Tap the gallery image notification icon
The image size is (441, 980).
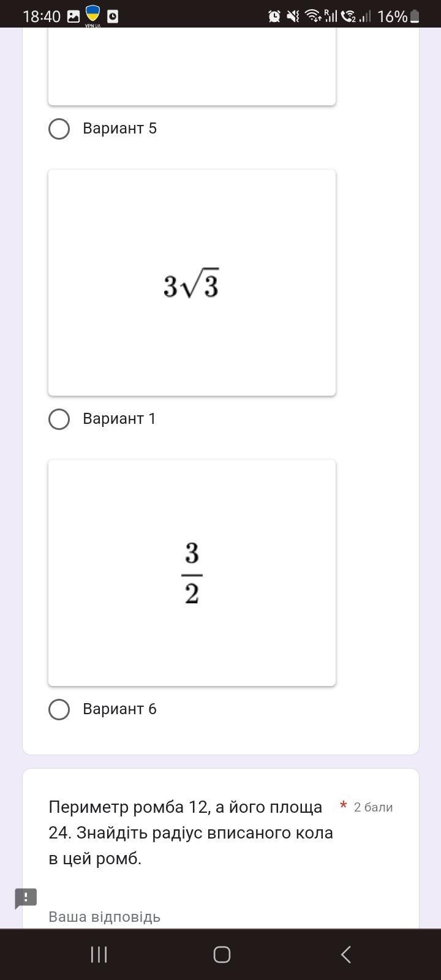point(73,17)
